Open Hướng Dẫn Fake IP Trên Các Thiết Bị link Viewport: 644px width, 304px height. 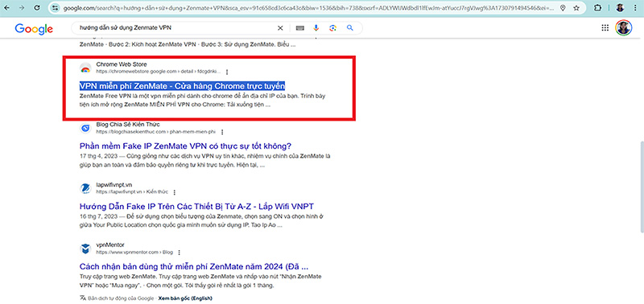tap(196, 206)
